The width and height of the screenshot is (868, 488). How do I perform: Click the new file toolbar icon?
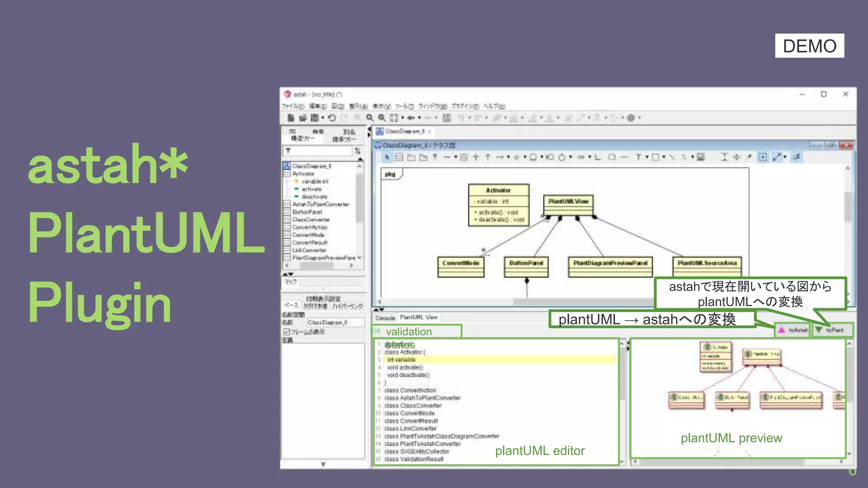(291, 118)
